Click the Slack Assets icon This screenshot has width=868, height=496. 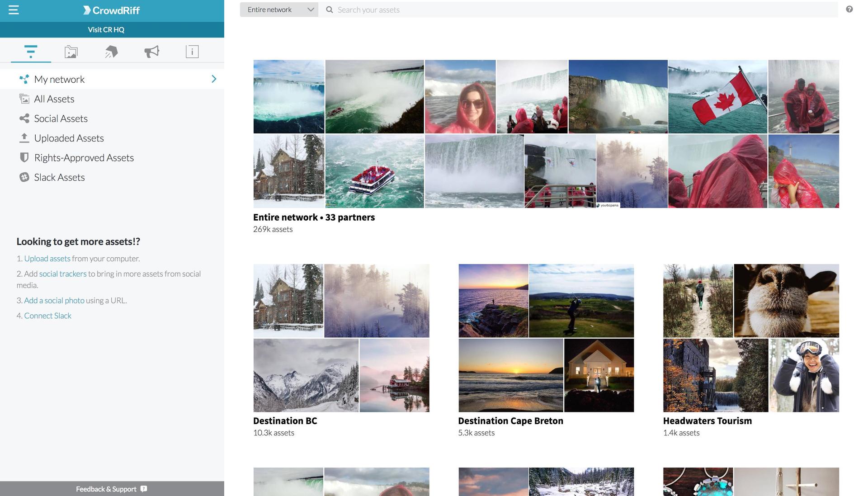24,177
